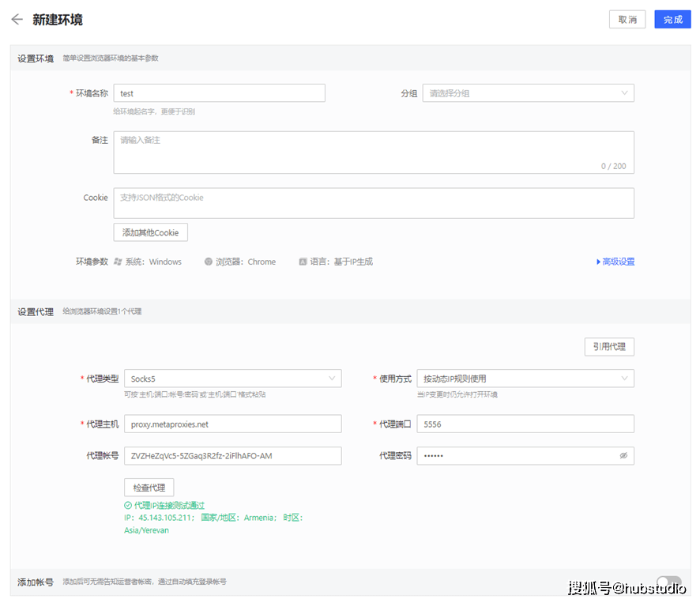Image resolution: width=700 pixels, height=603 pixels.
Task: Click the 代理端口 port field
Action: tap(525, 424)
